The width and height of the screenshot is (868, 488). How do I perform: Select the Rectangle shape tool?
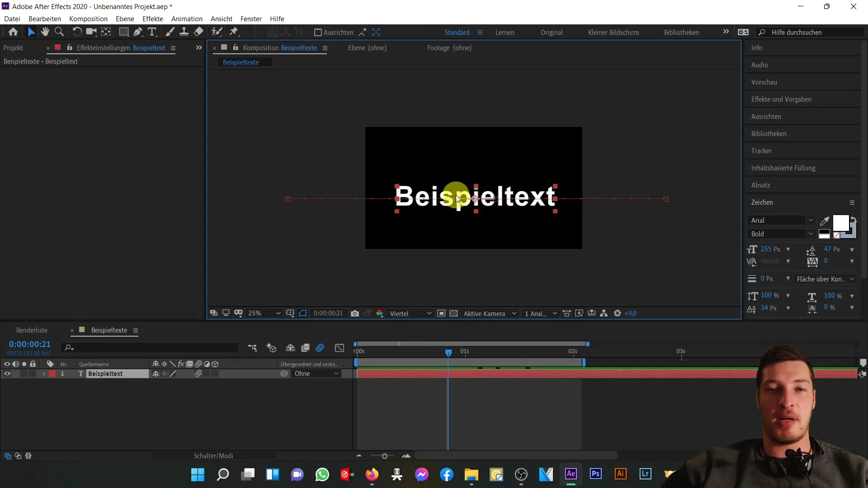(x=123, y=32)
